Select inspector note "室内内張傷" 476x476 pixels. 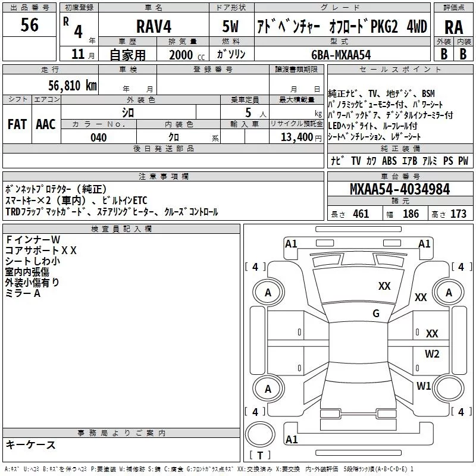point(27,272)
